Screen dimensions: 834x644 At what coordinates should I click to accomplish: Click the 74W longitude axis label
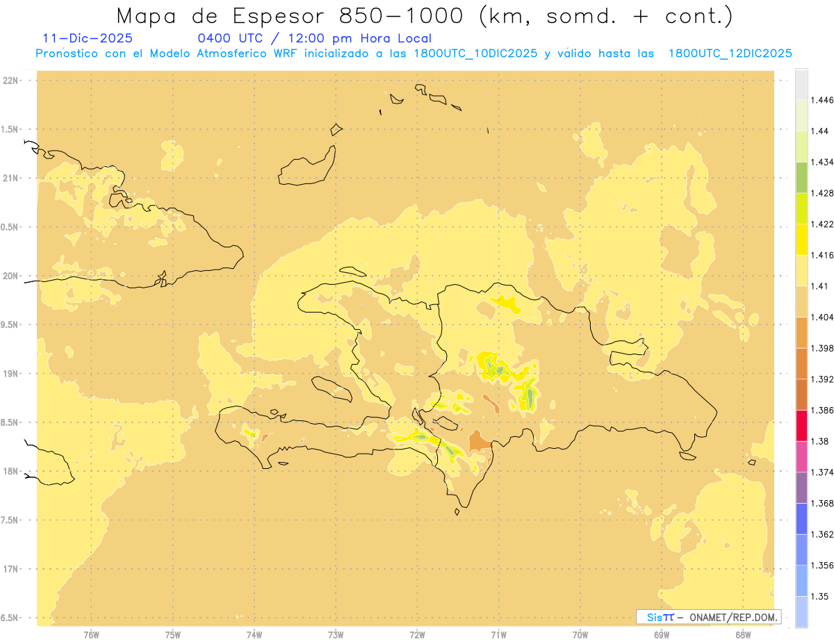pos(254,634)
